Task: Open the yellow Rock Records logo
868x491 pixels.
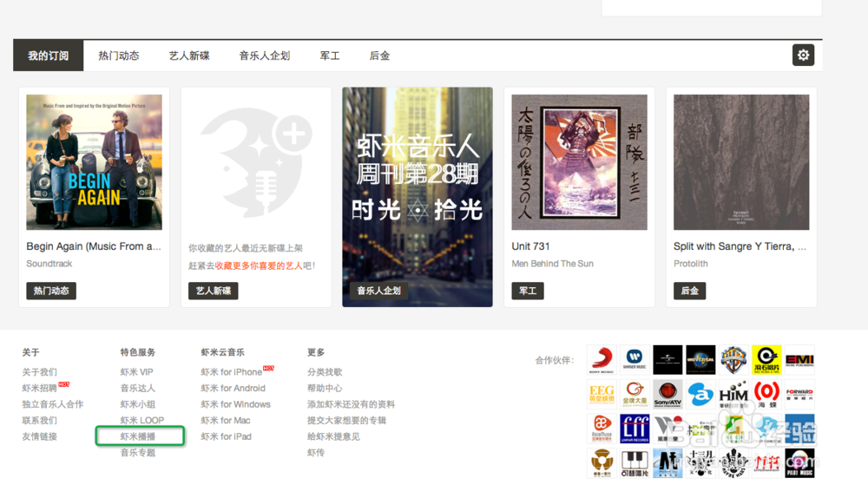Action: (x=766, y=360)
